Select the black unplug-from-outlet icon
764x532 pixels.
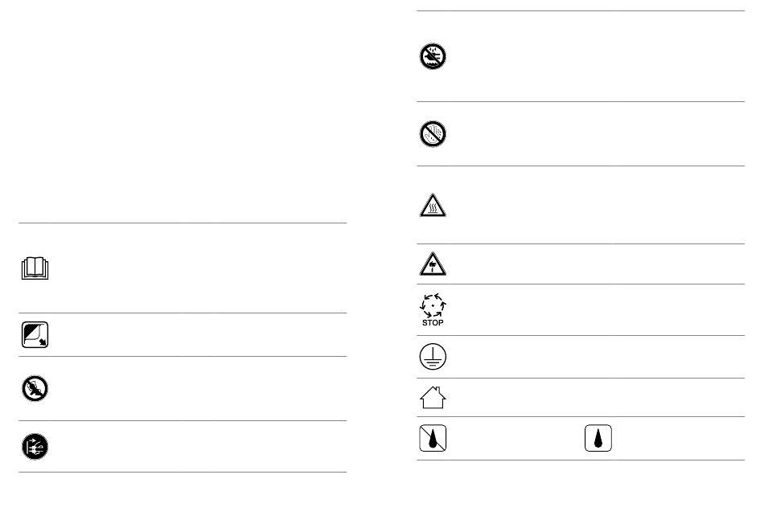click(35, 446)
